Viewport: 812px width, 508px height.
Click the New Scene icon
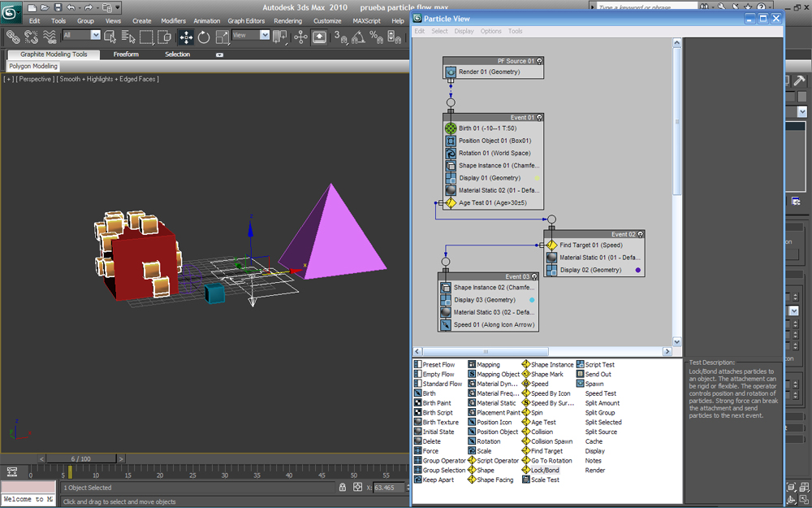[x=32, y=7]
